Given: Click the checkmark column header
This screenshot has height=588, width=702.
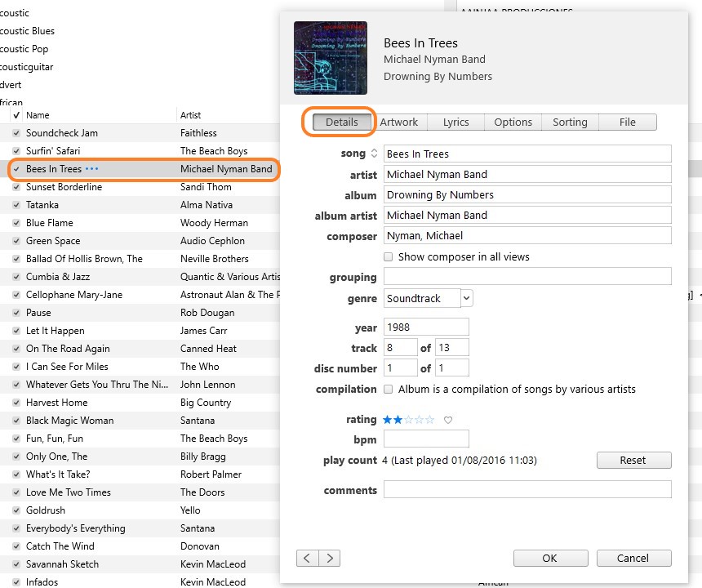Looking at the screenshot, I should (16, 115).
